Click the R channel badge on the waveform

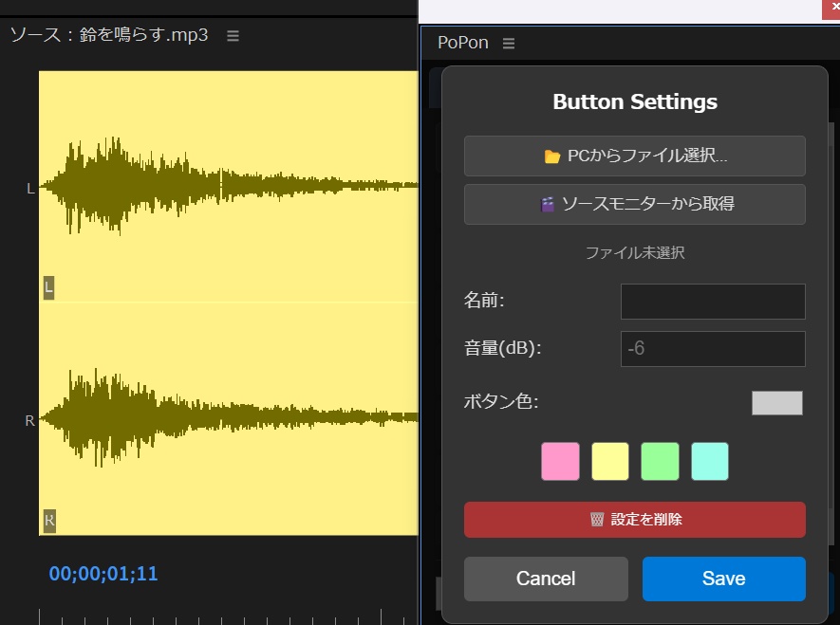point(49,520)
